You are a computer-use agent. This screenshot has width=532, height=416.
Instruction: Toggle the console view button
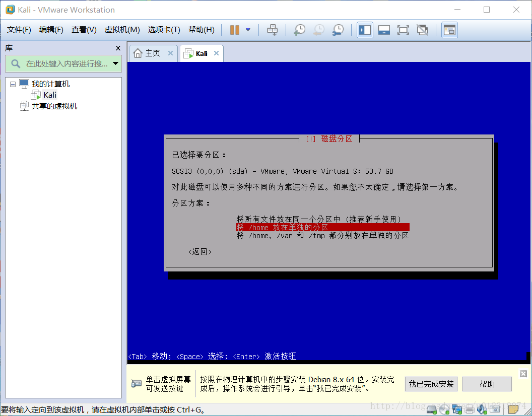[x=449, y=30]
